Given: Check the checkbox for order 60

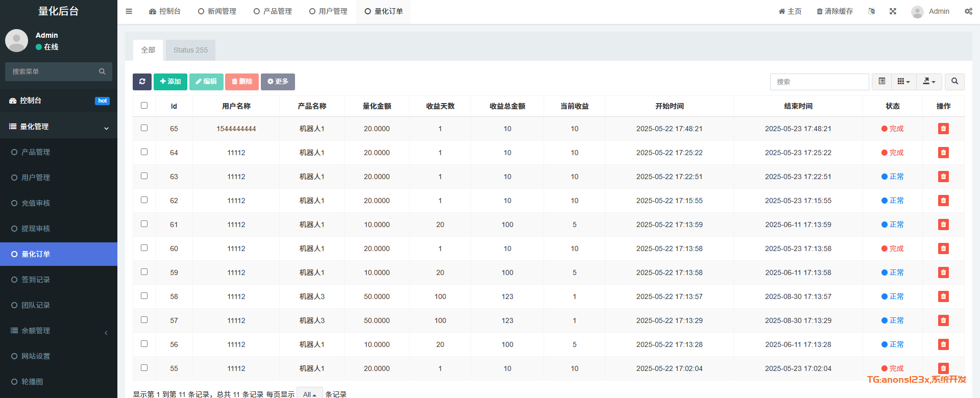Looking at the screenshot, I should coord(144,248).
